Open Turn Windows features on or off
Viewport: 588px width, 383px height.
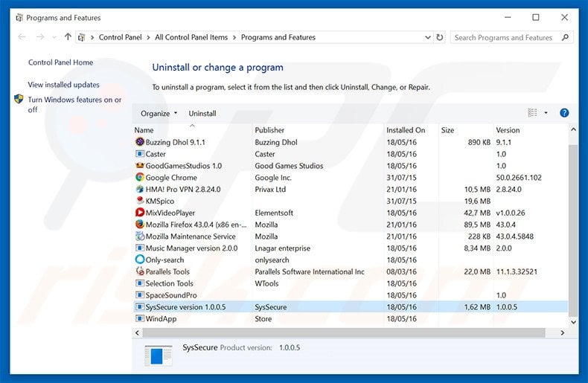point(74,104)
